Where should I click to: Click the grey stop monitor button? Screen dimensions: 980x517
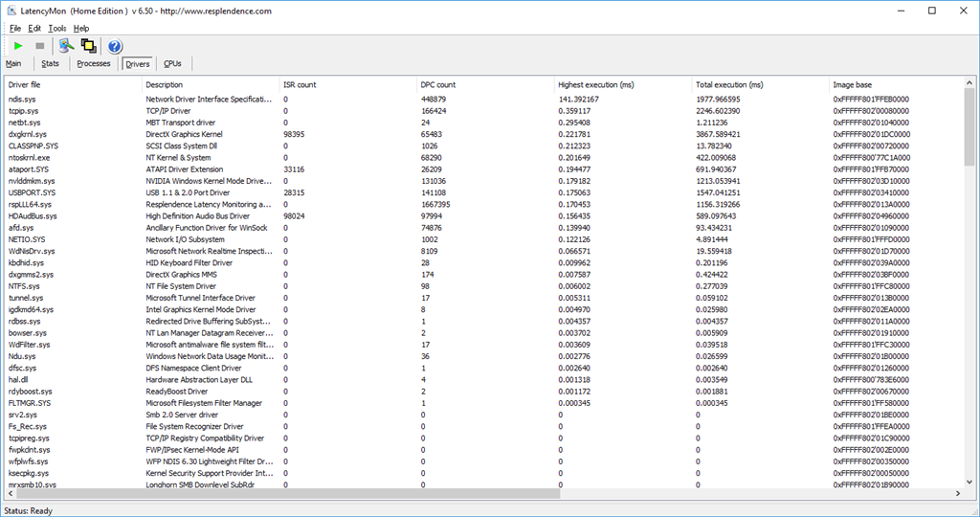[39, 46]
